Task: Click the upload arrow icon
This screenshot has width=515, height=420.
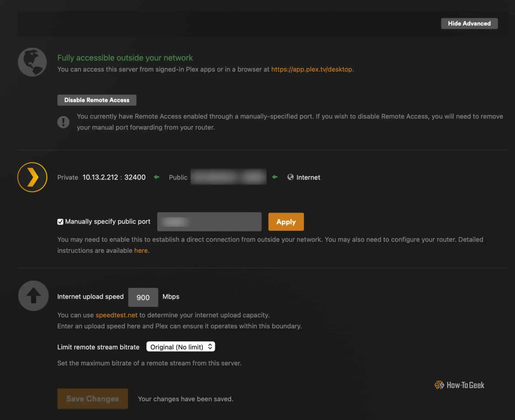Action: (33, 296)
